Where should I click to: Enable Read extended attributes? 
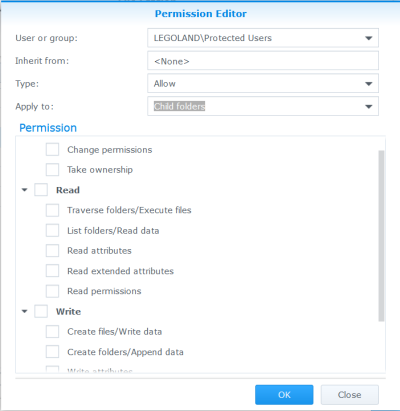52,271
